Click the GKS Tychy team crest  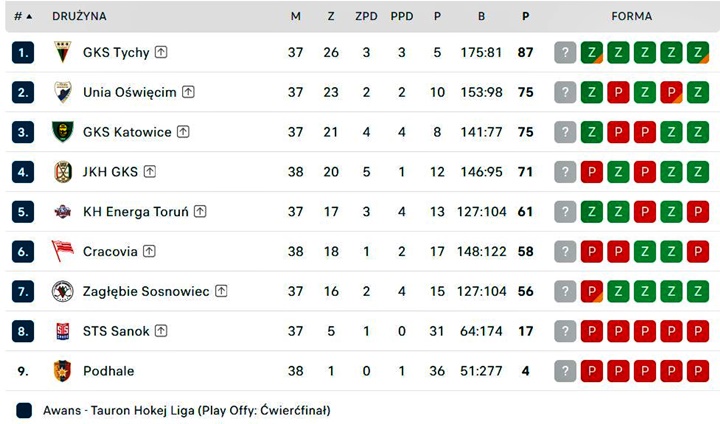[x=62, y=52]
